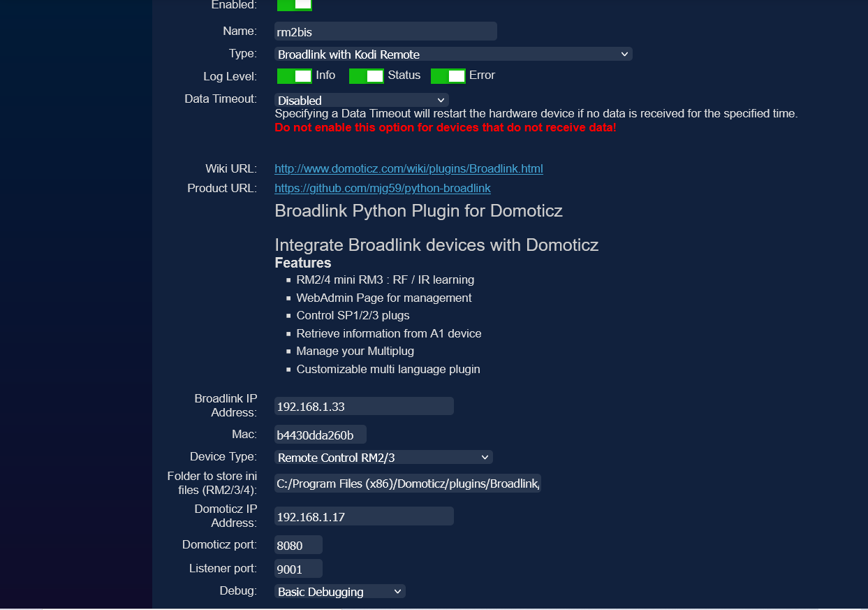Click the "Listener port:" label
The width and height of the screenshot is (868, 610).
(x=223, y=568)
